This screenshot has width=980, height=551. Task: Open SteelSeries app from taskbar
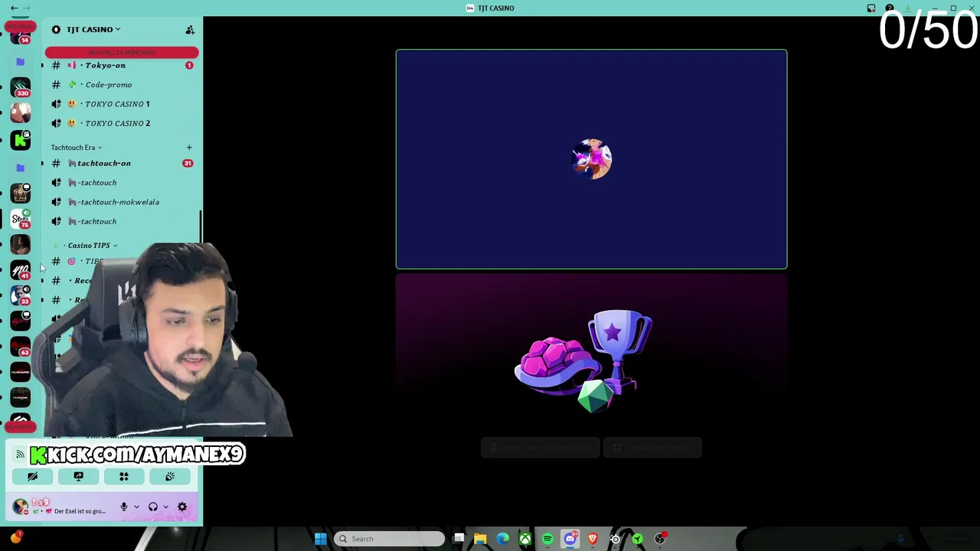(615, 539)
